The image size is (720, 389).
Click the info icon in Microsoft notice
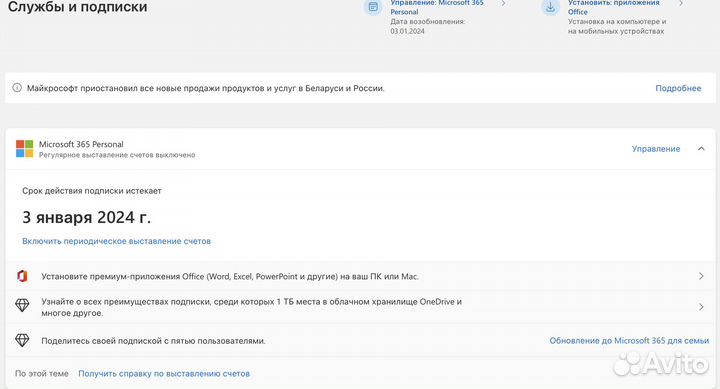point(17,88)
